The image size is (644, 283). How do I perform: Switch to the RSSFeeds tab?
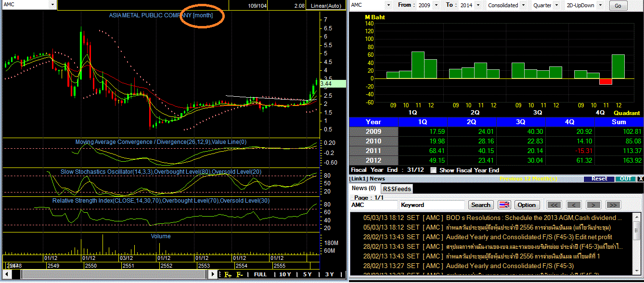click(x=396, y=189)
